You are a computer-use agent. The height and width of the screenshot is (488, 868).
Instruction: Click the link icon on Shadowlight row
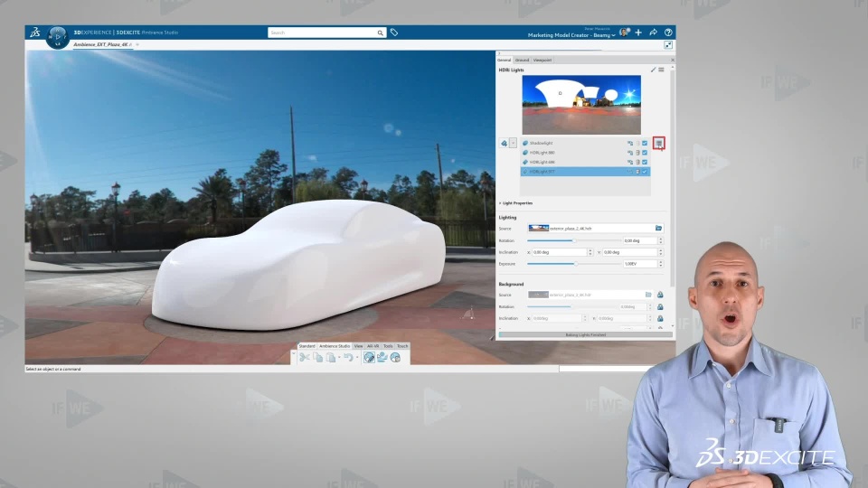pos(630,144)
